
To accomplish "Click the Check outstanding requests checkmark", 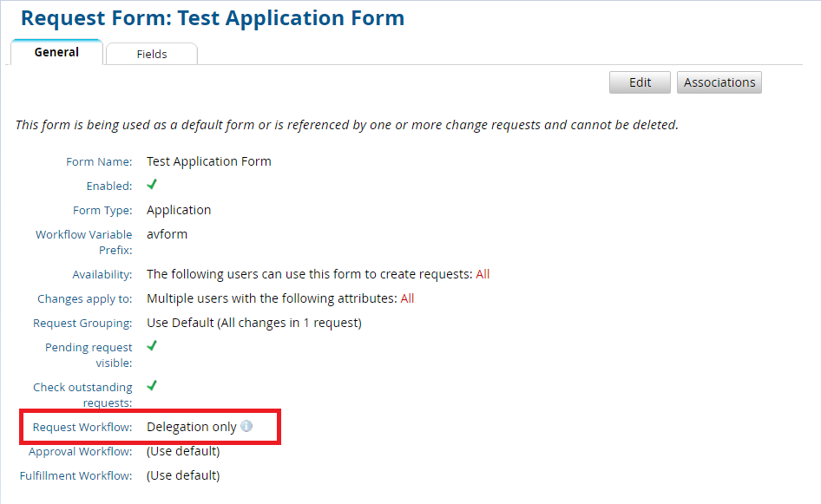I will point(152,386).
